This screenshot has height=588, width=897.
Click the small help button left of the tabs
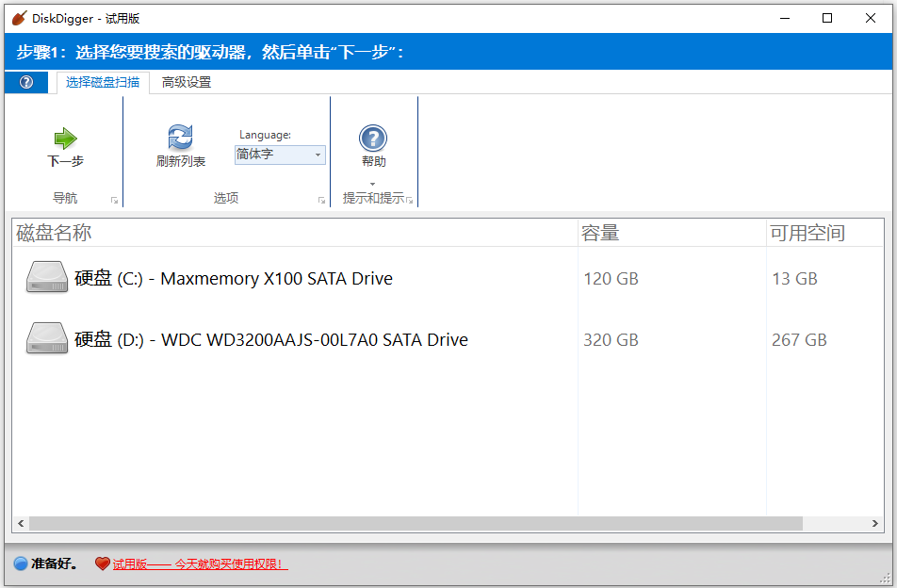click(x=26, y=82)
